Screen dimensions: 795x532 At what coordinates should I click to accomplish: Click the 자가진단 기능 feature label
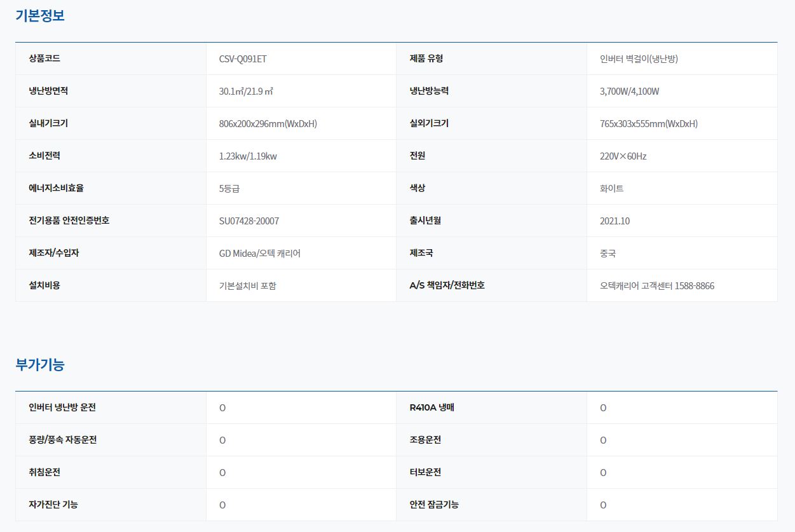[x=53, y=505]
